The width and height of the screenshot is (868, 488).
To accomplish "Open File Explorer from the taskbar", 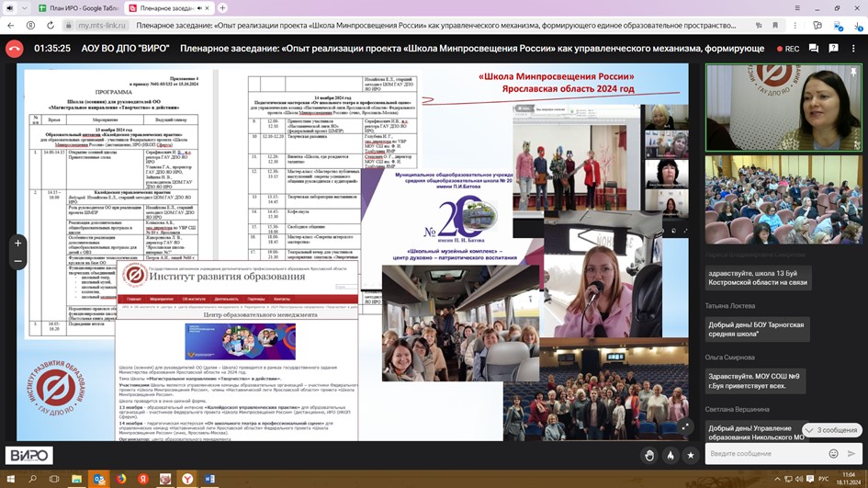I will (x=77, y=479).
